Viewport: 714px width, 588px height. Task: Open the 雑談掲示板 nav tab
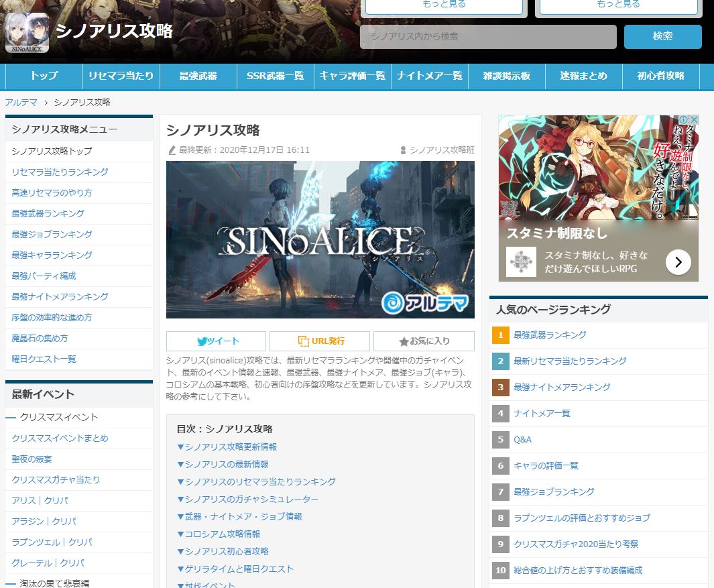[507, 76]
